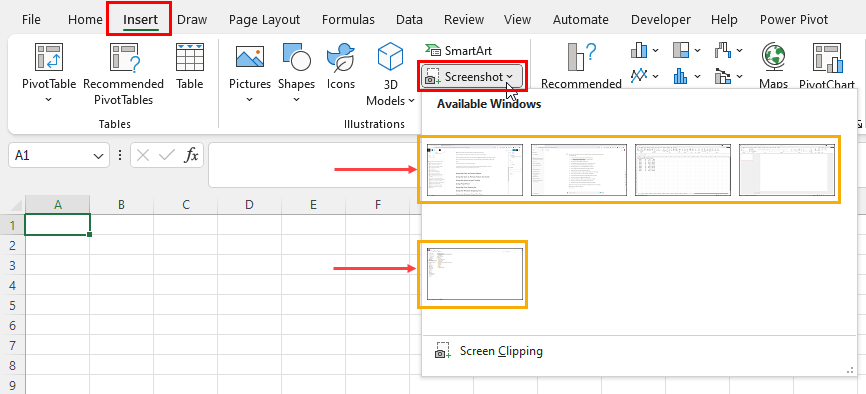Select row 7 header
Image resolution: width=866 pixels, height=394 pixels.
[x=12, y=345]
